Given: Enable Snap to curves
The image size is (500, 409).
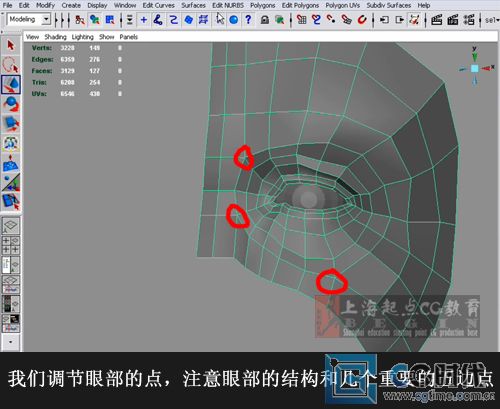Looking at the screenshot, I should coord(316,20).
